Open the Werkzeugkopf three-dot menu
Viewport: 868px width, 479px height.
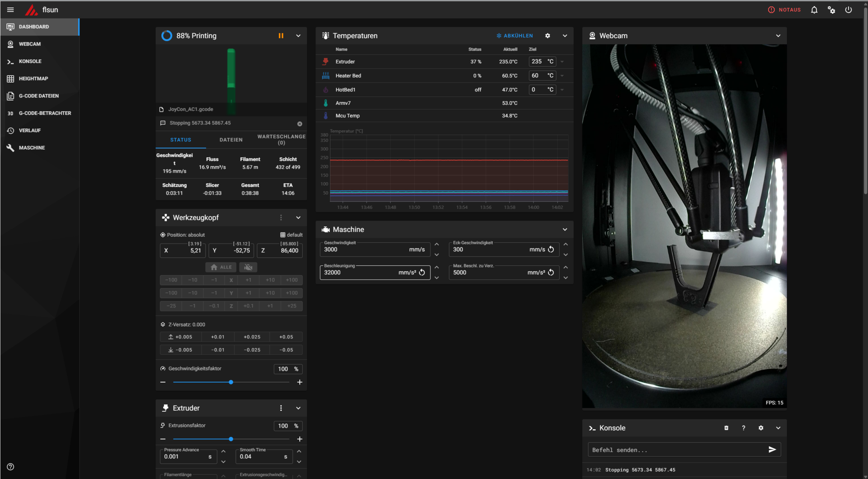tap(281, 218)
